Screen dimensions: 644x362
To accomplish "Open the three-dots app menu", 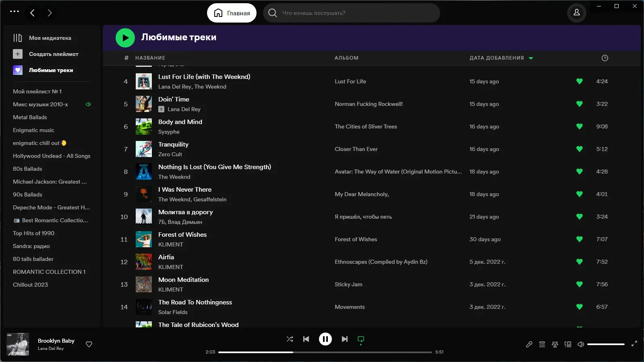I will (14, 12).
